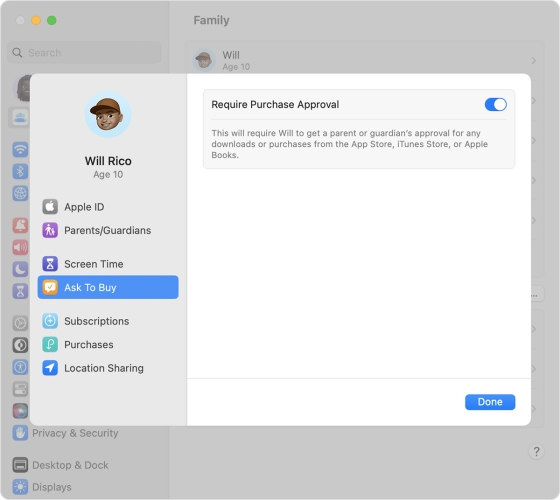The image size is (560, 500).
Task: Select Ask To Buy item
Action: pyautogui.click(x=108, y=287)
